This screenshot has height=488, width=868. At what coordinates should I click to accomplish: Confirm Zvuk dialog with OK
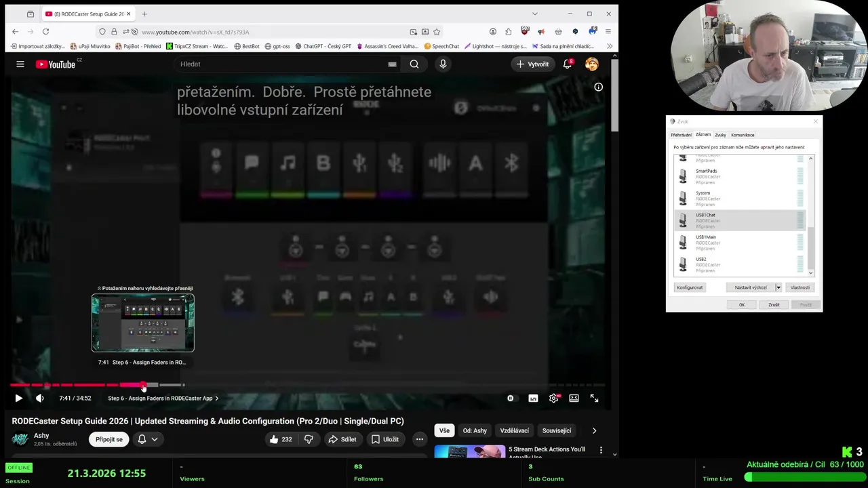tap(742, 305)
